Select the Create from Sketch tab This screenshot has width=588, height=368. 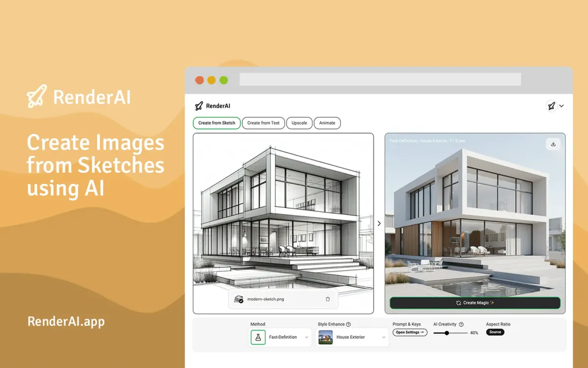pyautogui.click(x=217, y=123)
